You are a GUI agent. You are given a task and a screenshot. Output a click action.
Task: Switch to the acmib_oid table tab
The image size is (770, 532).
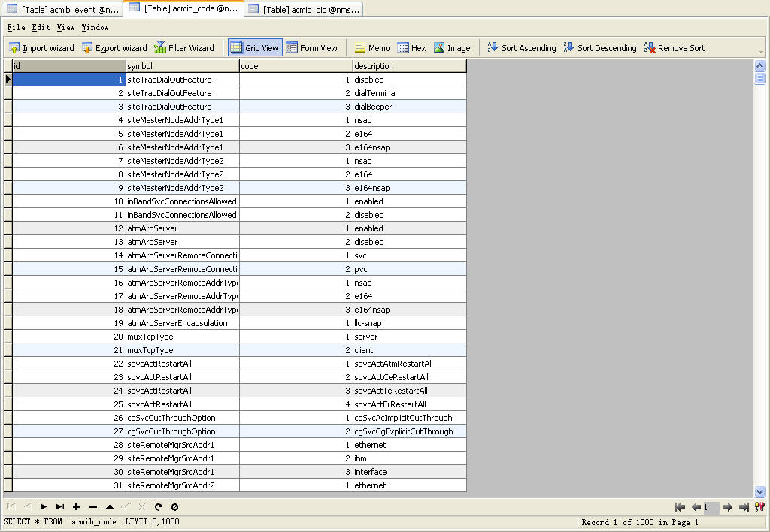pyautogui.click(x=304, y=9)
